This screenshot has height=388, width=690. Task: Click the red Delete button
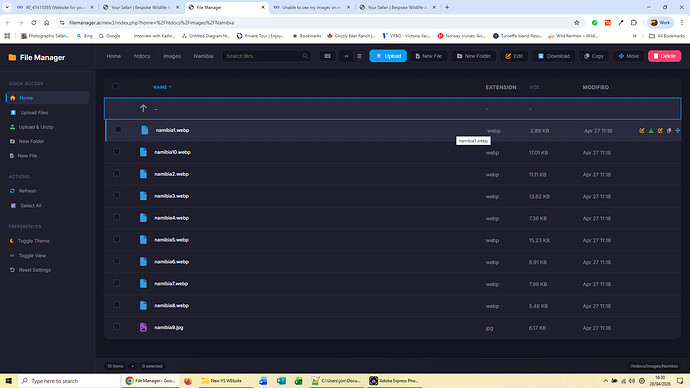[x=664, y=56]
